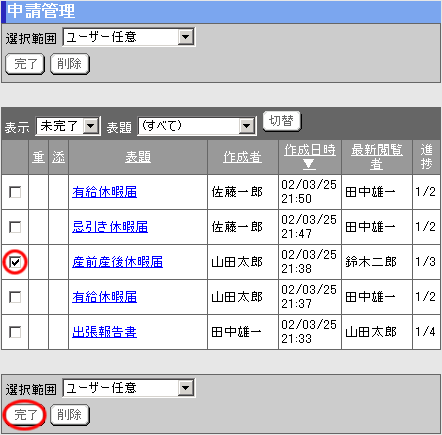Sort by the 作成者 column header

(x=242, y=157)
